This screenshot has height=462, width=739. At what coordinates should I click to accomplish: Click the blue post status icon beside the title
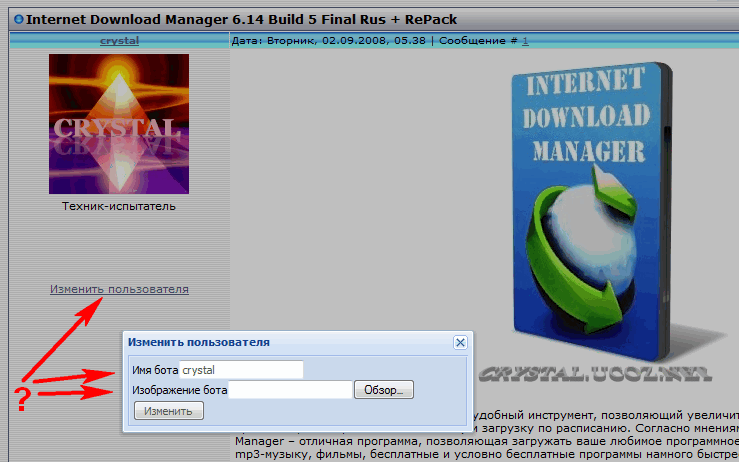coord(18,19)
